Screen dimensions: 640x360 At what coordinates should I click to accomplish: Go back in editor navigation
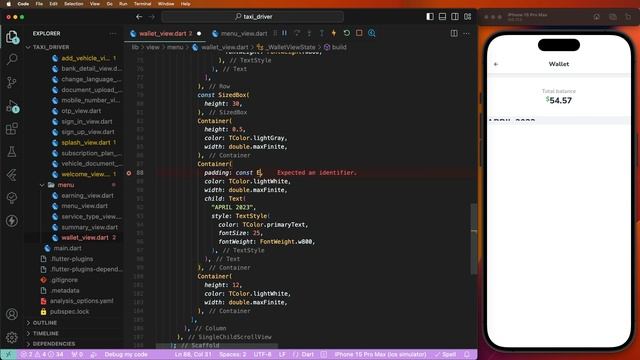[139, 17]
